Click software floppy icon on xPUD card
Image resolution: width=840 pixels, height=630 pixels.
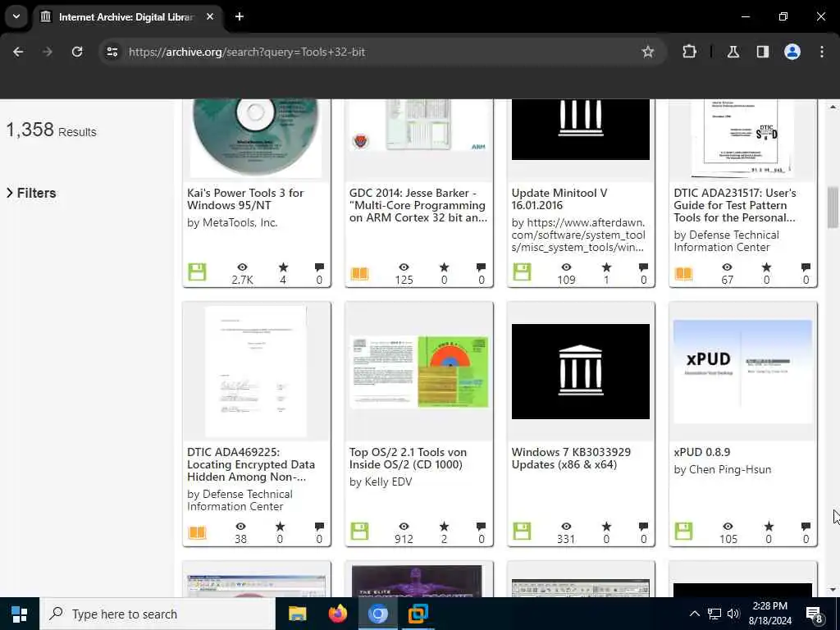point(683,532)
